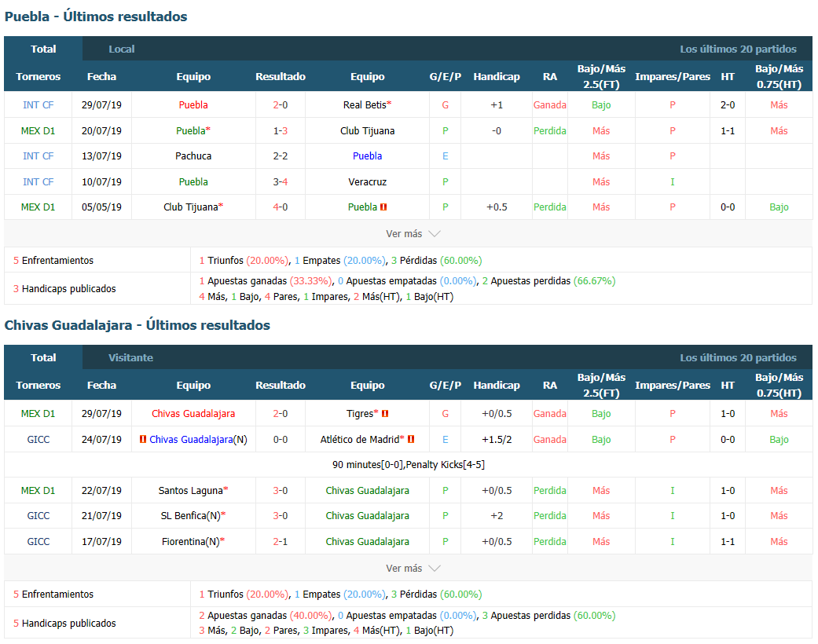Click SL Benfica(N) team name

coord(190,516)
